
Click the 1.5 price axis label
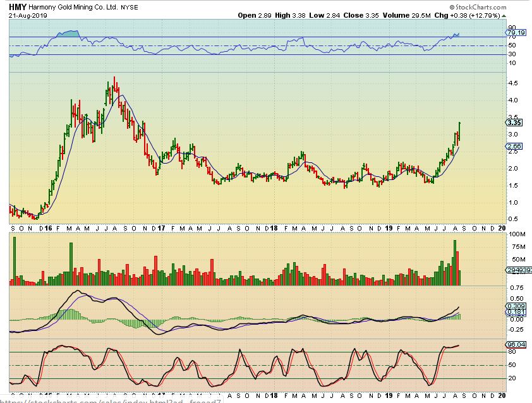(x=512, y=185)
